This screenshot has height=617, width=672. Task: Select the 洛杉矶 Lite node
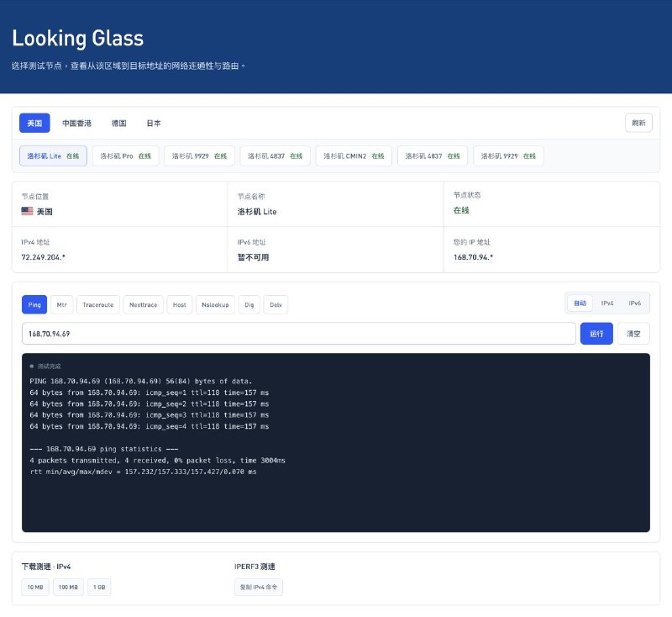click(53, 156)
